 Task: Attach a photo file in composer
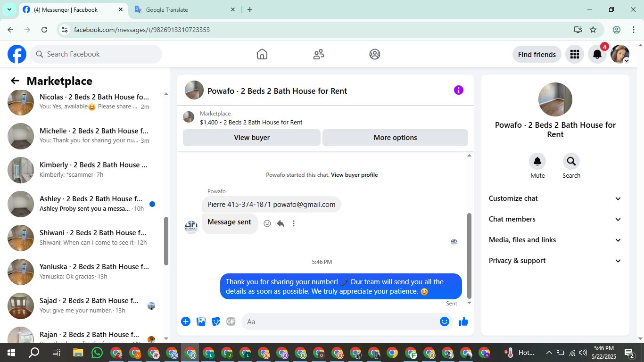point(201,321)
